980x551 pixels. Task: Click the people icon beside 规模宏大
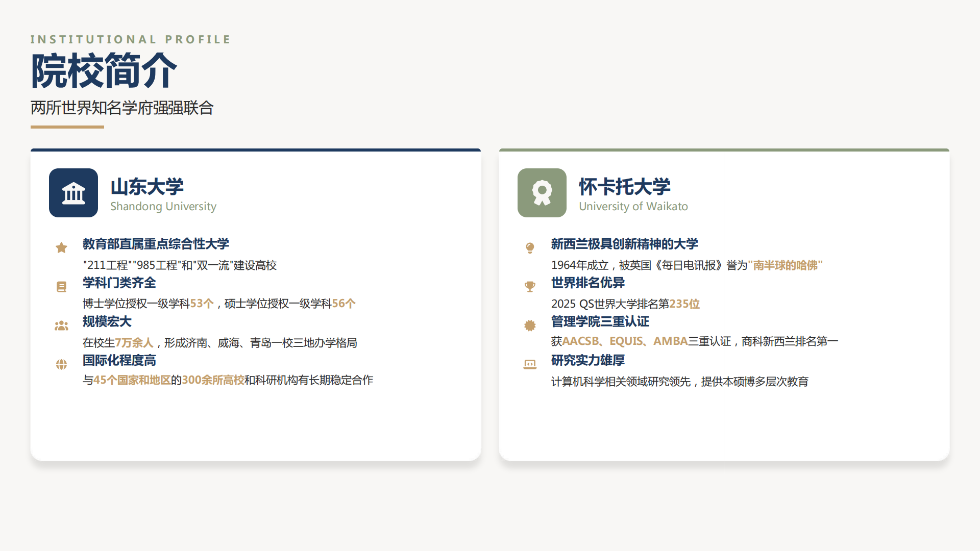[61, 325]
